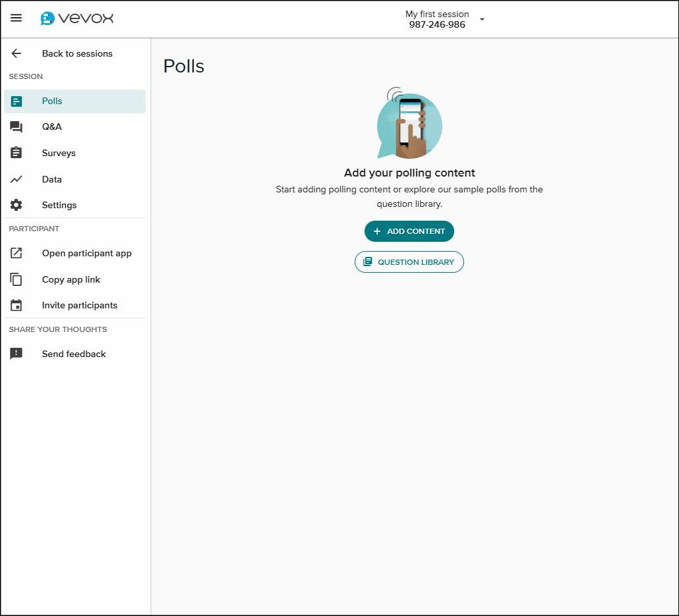Select Settings from the session menu
The width and height of the screenshot is (679, 616).
click(x=59, y=205)
